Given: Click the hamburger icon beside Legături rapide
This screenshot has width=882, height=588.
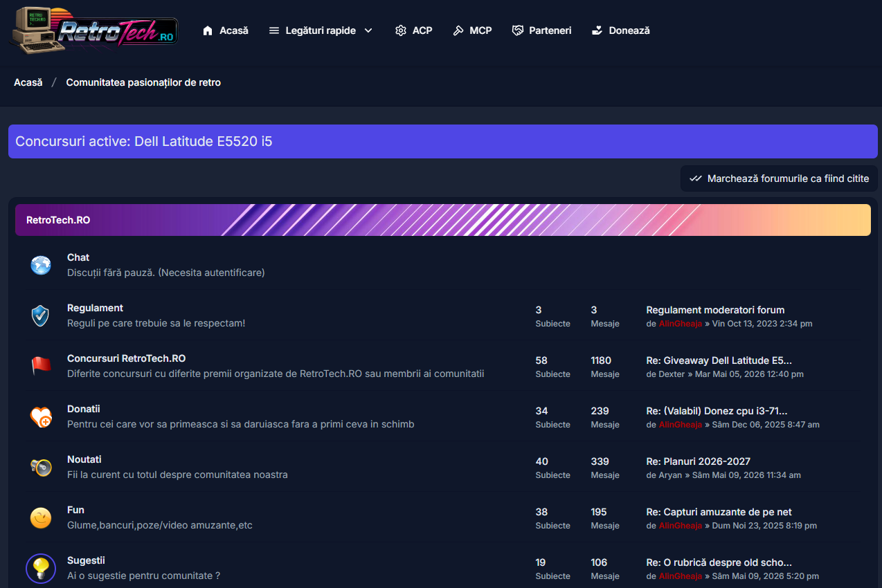Looking at the screenshot, I should coord(274,30).
